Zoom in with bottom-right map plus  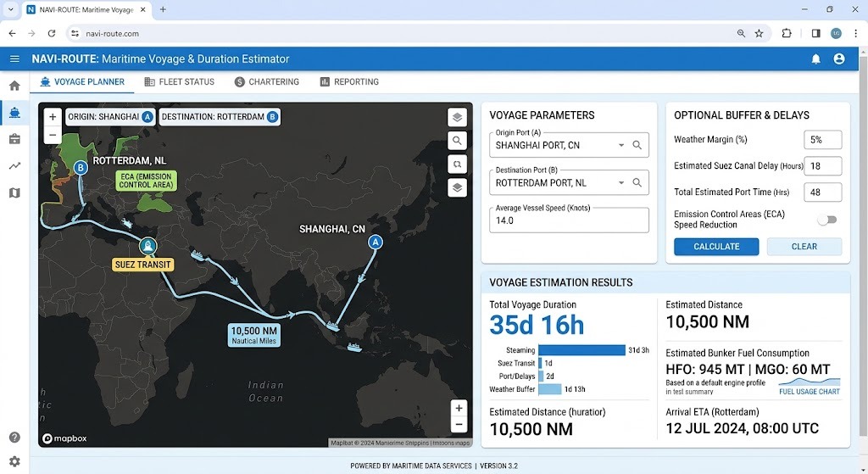[x=459, y=408]
